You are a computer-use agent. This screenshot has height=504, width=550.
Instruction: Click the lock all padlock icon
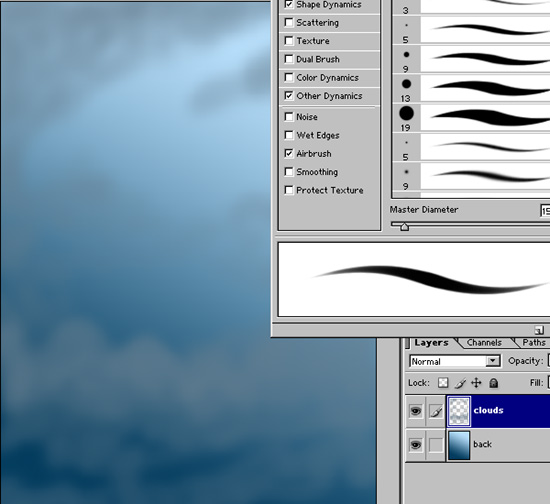494,383
